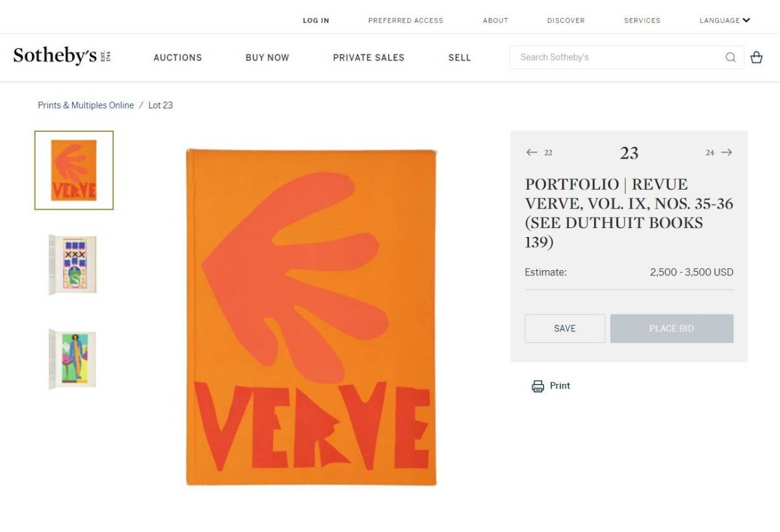
Task: Select the orange Verve cover thumbnail
Action: (x=74, y=170)
